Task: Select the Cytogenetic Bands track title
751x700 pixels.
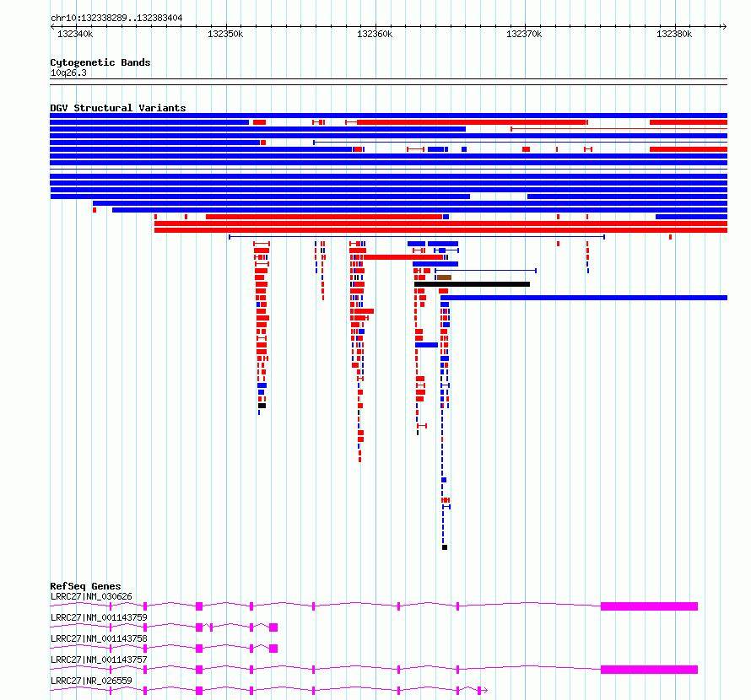Action: point(100,62)
